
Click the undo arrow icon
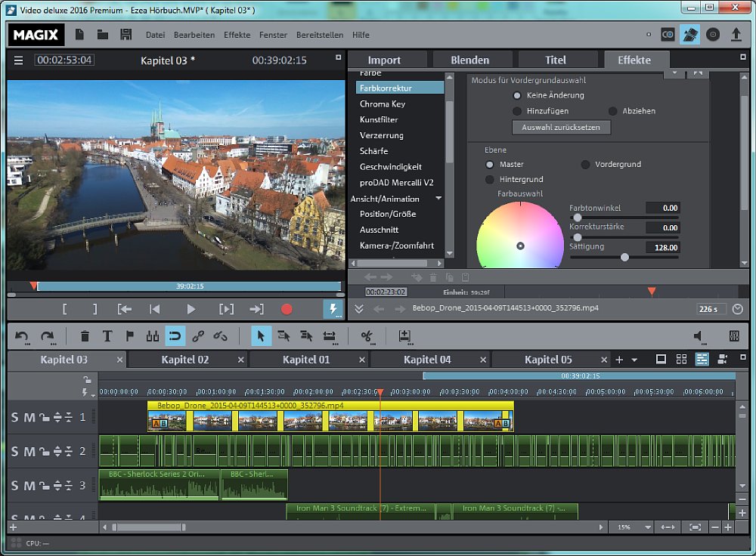click(22, 336)
